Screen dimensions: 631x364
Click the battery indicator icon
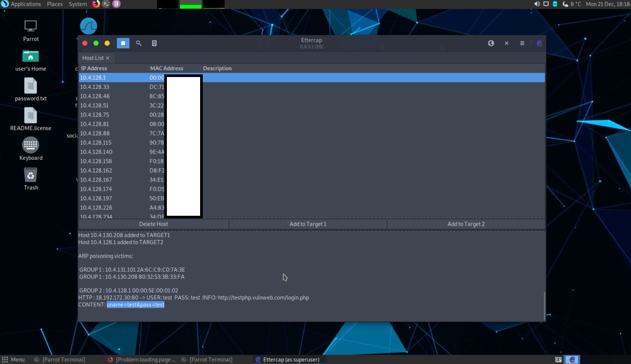(555, 4)
